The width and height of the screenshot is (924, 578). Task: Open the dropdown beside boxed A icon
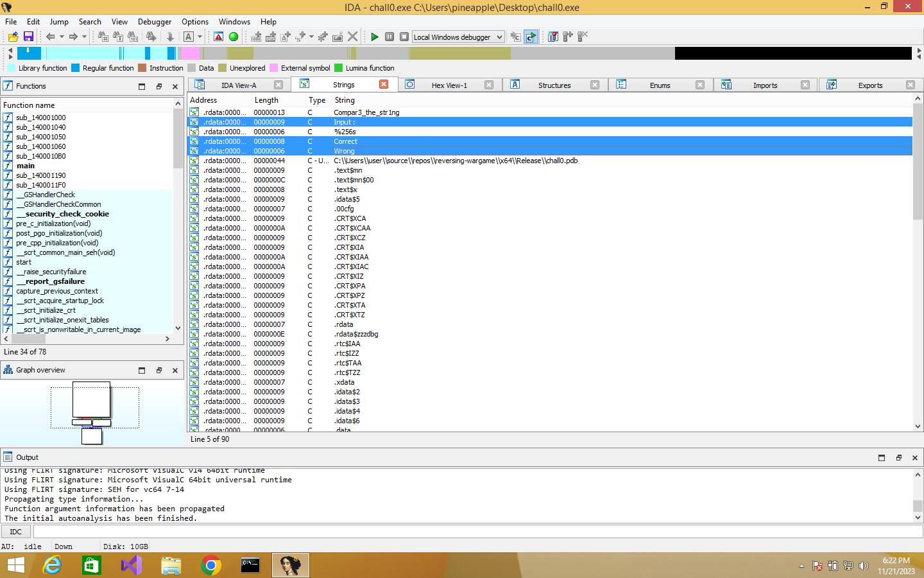tap(200, 37)
